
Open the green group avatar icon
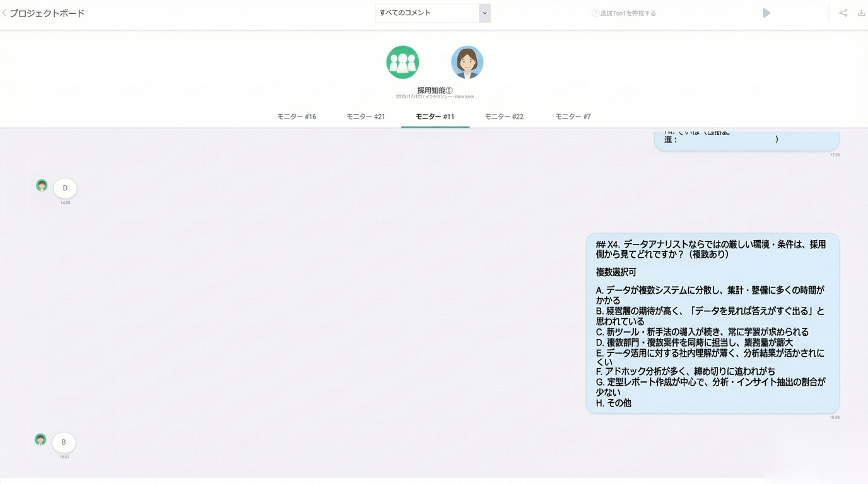pos(402,62)
